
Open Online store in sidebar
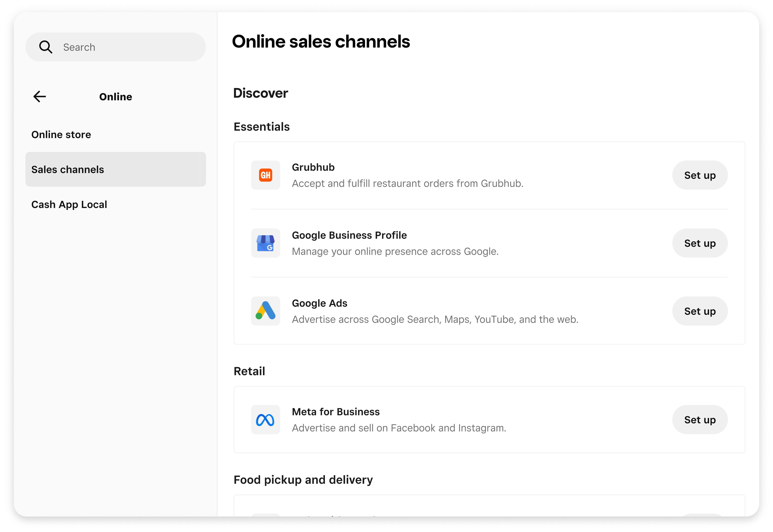pyautogui.click(x=61, y=134)
